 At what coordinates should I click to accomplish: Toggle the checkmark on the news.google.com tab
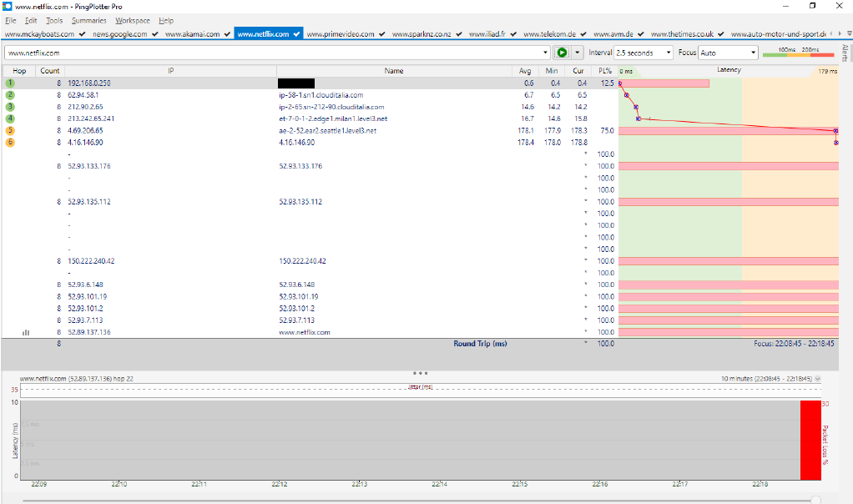(x=155, y=33)
